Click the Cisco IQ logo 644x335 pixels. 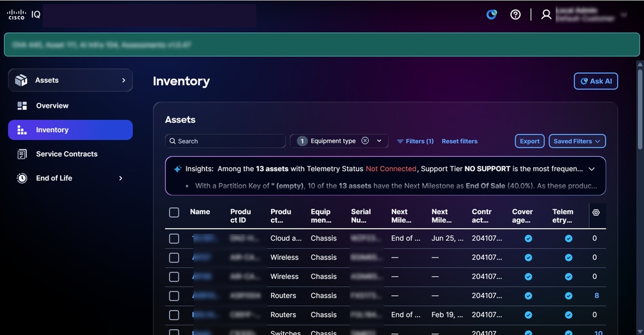23,14
